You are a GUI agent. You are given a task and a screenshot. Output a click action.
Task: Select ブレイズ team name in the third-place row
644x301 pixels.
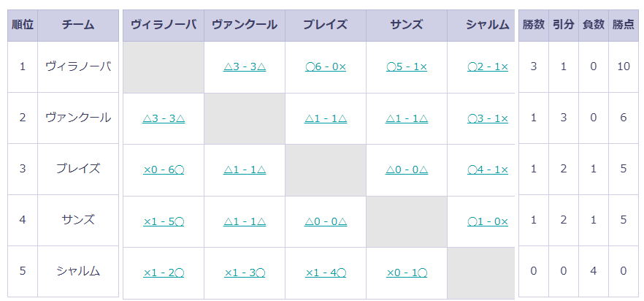78,169
